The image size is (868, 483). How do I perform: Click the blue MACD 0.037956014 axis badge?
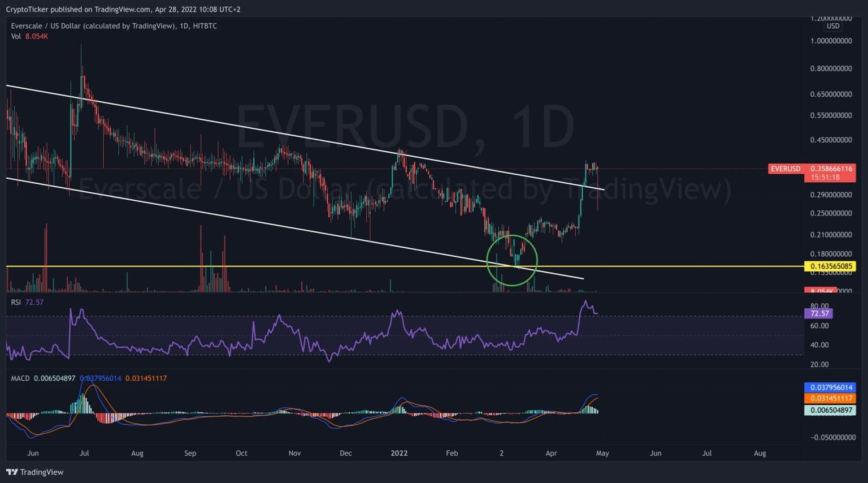(x=830, y=387)
